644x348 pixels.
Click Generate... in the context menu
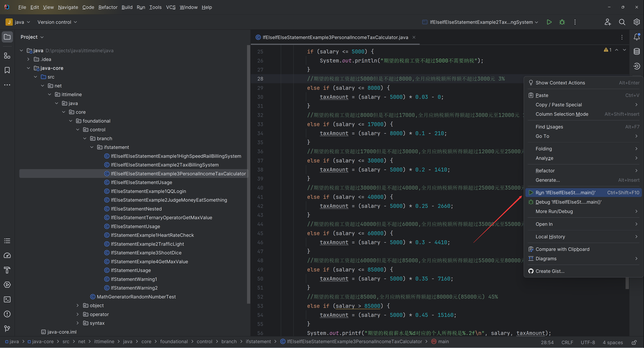pyautogui.click(x=583, y=180)
